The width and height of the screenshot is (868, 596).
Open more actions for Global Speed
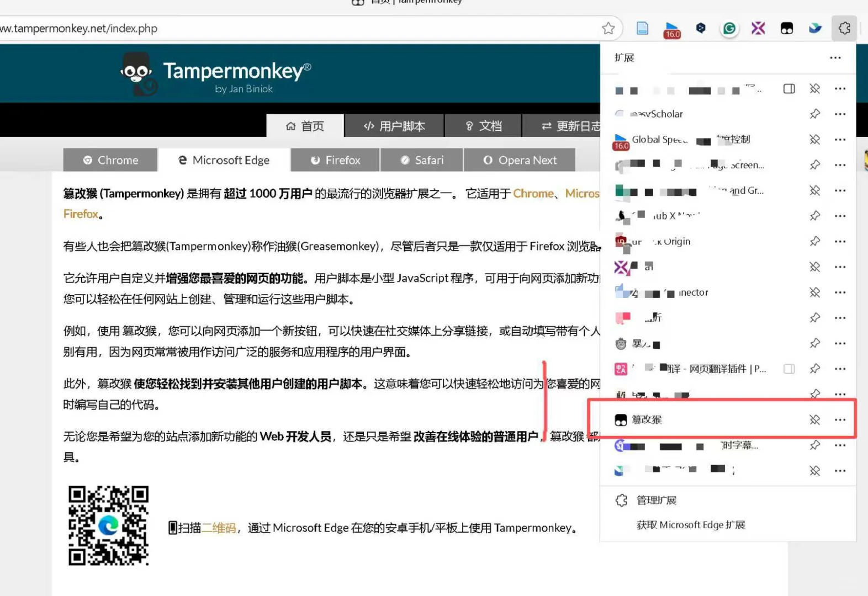840,140
